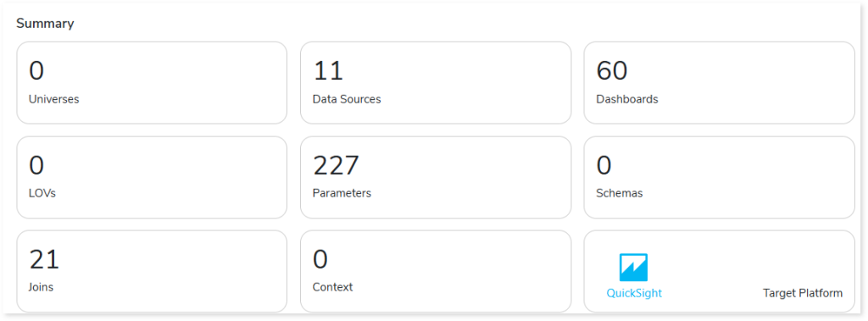Image resolution: width=868 pixels, height=321 pixels.
Task: Click the Joins summary card
Action: tap(152, 271)
